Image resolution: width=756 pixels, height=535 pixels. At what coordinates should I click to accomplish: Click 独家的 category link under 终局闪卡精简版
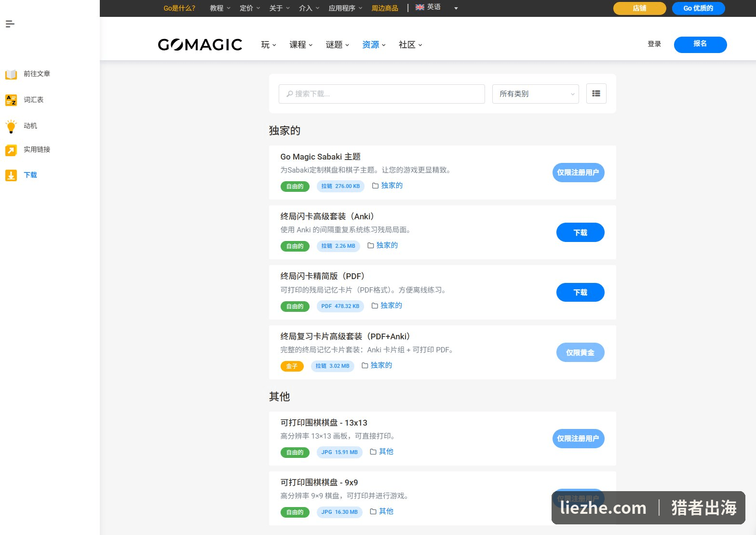(x=391, y=306)
